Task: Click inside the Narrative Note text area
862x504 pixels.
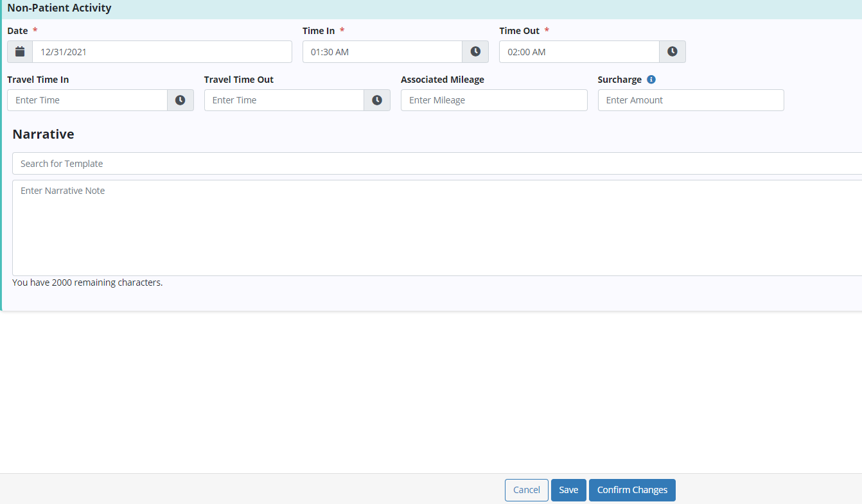Action: [x=437, y=228]
